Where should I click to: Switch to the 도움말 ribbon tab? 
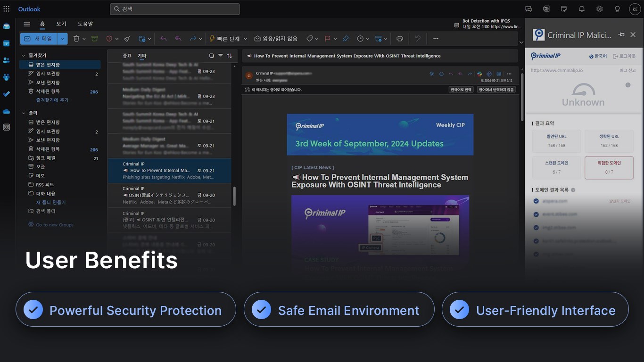pyautogui.click(x=85, y=24)
